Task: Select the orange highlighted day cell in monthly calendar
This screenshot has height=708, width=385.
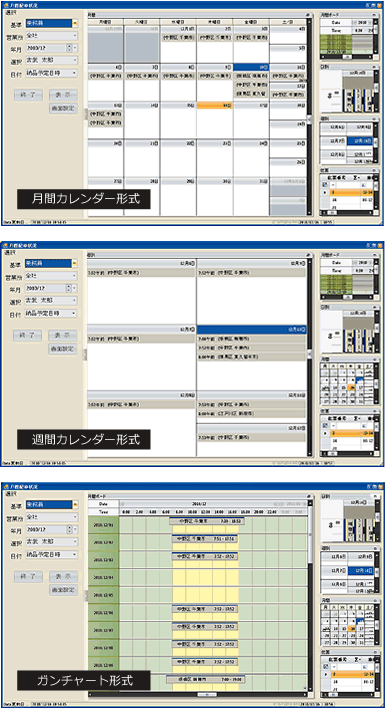Action: pos(214,105)
